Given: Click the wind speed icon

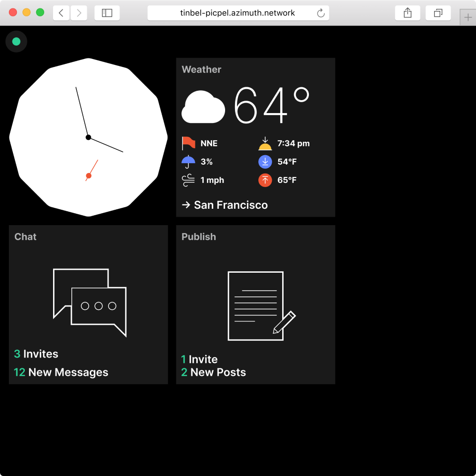Looking at the screenshot, I should click(x=188, y=180).
